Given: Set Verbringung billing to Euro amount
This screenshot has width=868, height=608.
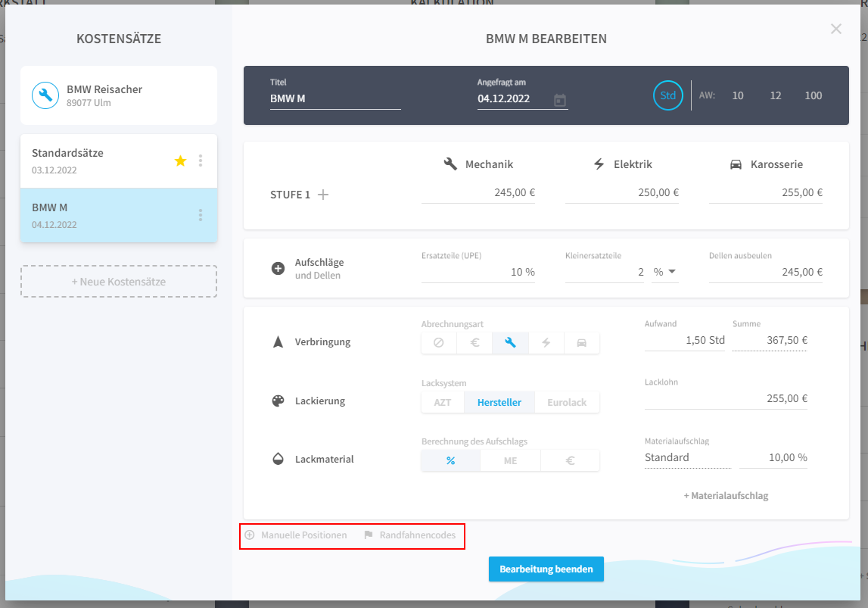Looking at the screenshot, I should [474, 343].
